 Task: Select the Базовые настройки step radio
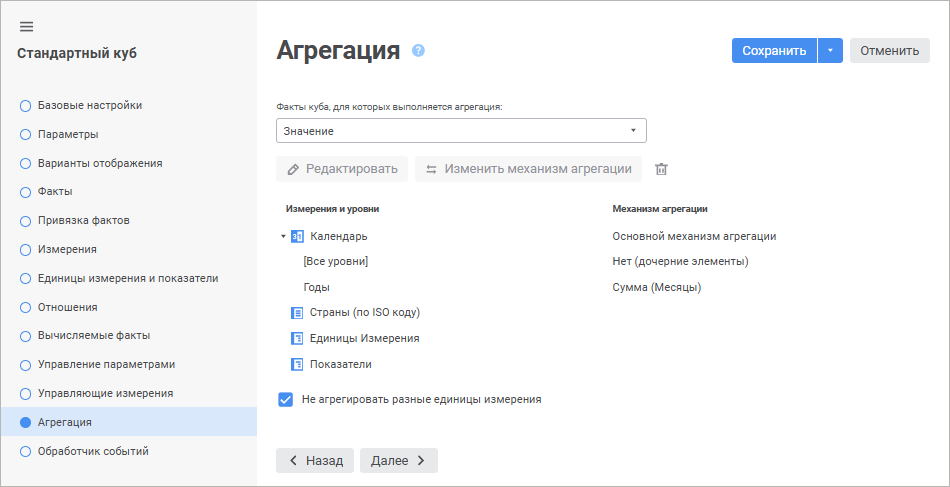pos(26,105)
